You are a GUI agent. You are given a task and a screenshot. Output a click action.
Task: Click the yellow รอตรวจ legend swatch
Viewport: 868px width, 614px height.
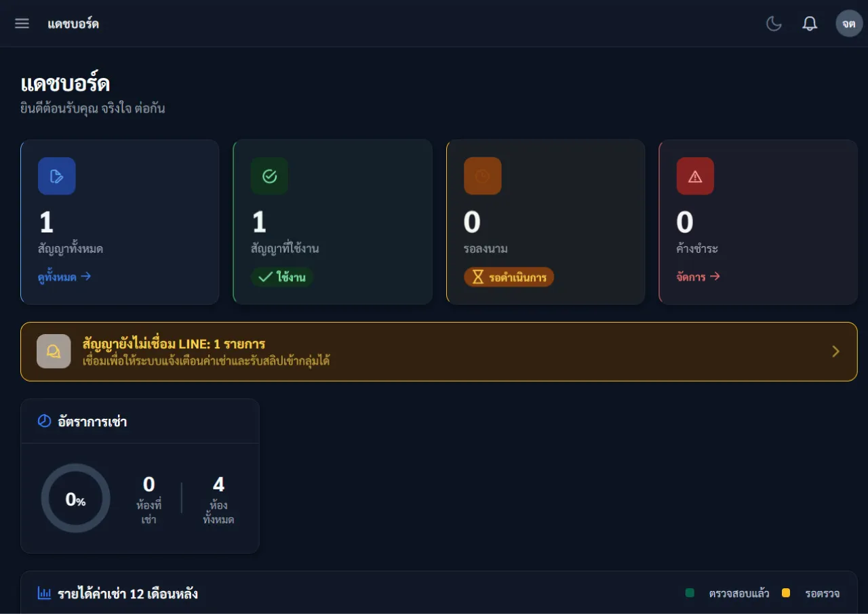click(786, 593)
